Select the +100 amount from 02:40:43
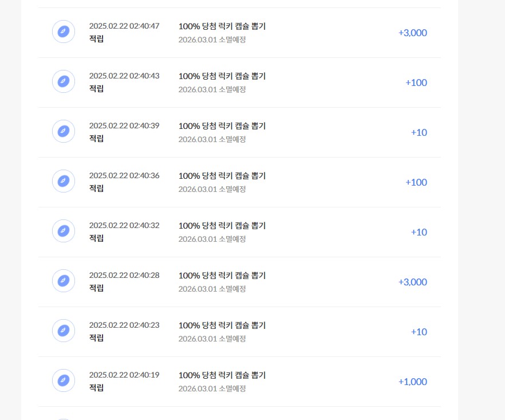This screenshot has height=420, width=505. pos(416,83)
